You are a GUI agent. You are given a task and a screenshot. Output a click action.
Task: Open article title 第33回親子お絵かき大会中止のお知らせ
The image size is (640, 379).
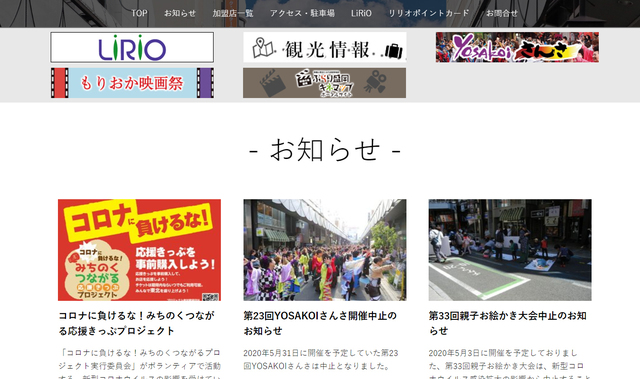pyautogui.click(x=507, y=323)
